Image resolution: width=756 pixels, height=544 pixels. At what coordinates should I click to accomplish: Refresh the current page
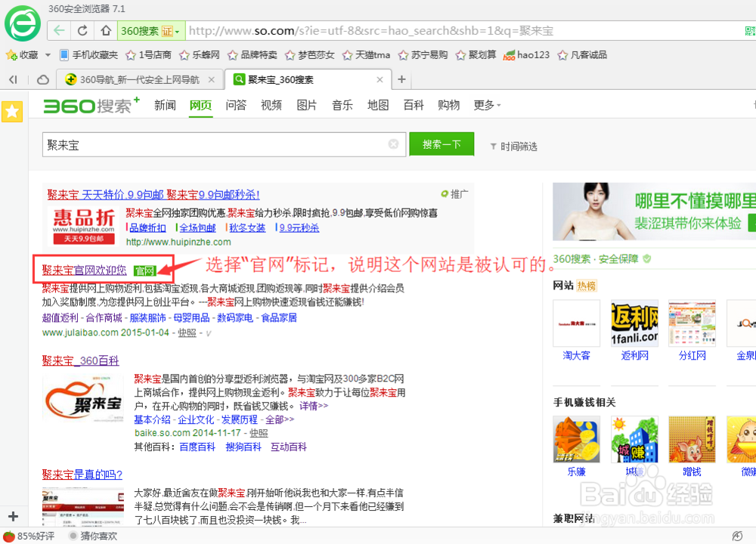click(x=82, y=30)
